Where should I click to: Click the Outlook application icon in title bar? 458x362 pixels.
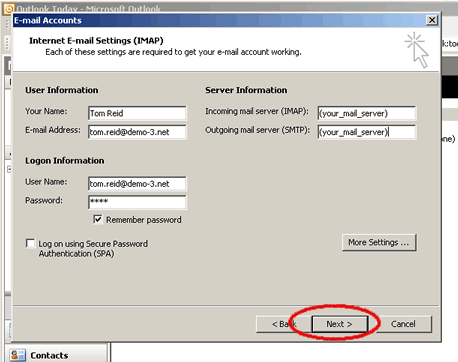(9, 9)
